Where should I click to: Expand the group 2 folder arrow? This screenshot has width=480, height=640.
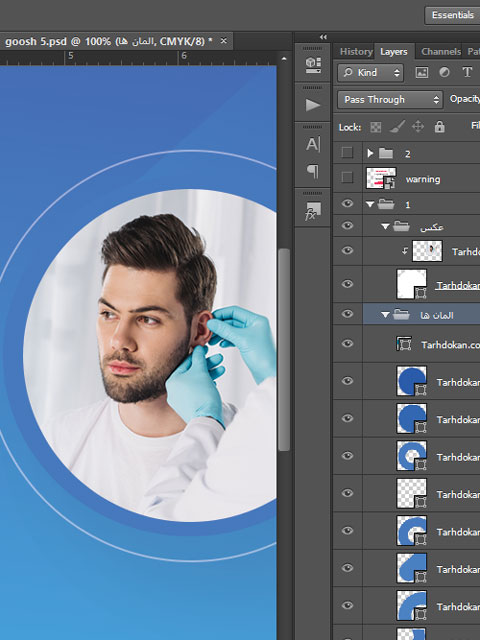pyautogui.click(x=370, y=153)
